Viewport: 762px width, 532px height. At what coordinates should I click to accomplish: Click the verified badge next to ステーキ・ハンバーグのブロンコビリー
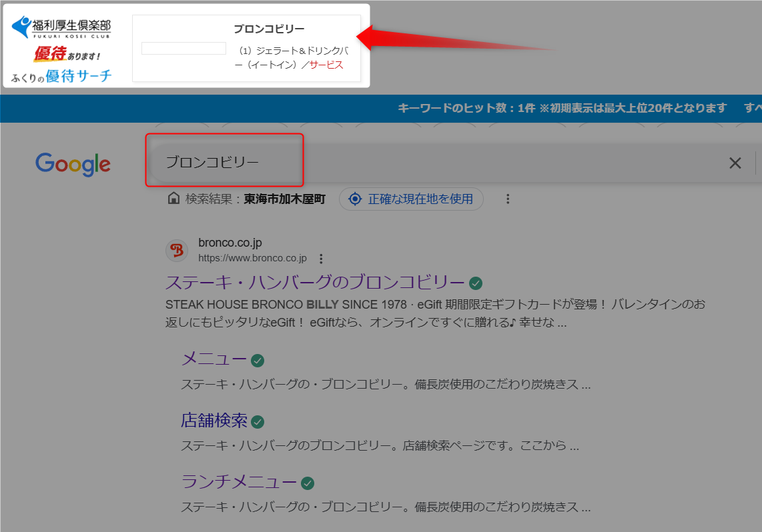(x=476, y=283)
